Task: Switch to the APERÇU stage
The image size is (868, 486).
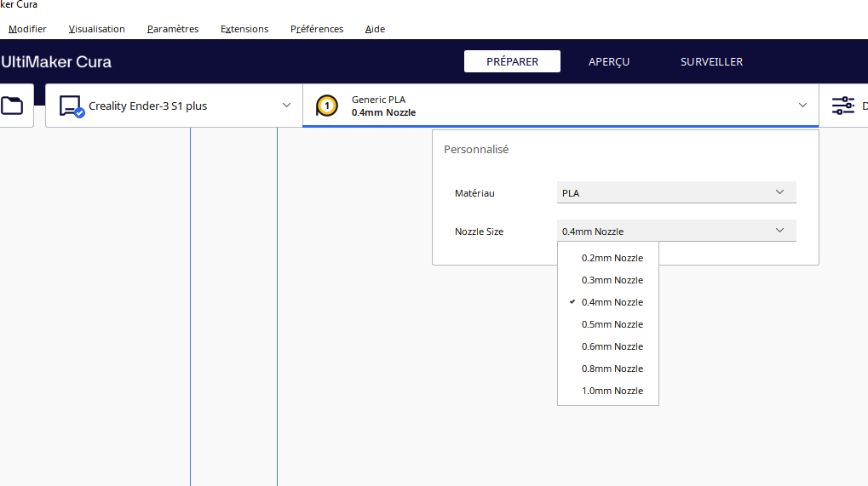Action: coord(608,61)
